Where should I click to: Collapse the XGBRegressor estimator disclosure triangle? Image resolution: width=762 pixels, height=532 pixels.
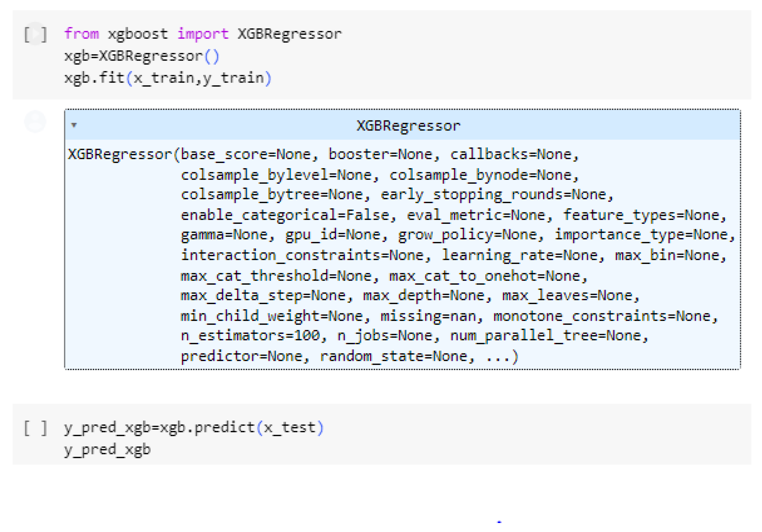click(74, 125)
